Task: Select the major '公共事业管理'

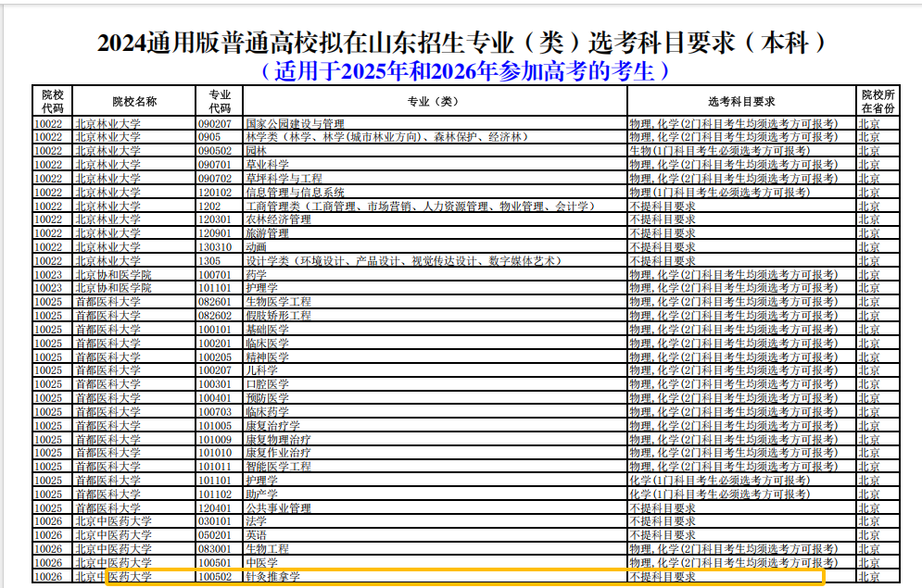Action: coord(279,508)
